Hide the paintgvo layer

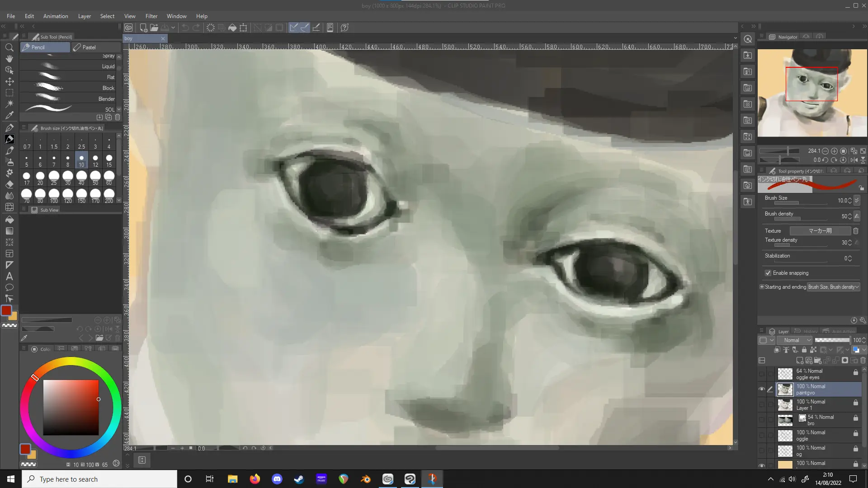click(762, 389)
